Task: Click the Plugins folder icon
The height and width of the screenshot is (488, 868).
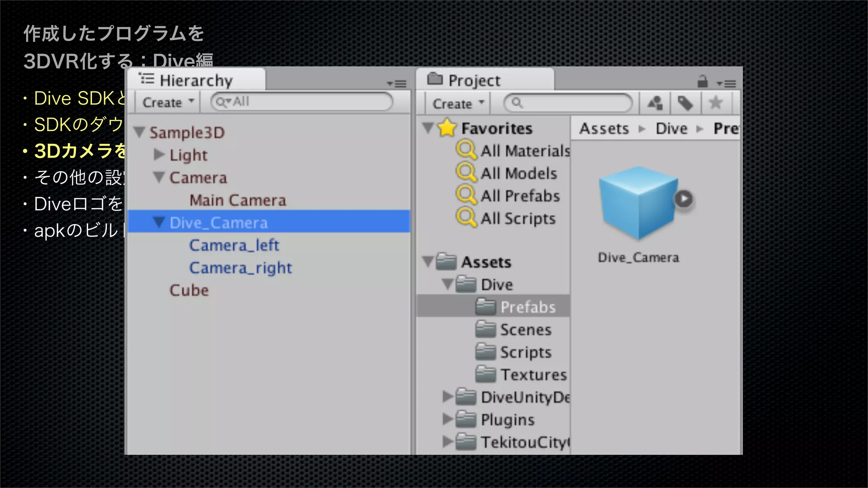Action: 466,419
